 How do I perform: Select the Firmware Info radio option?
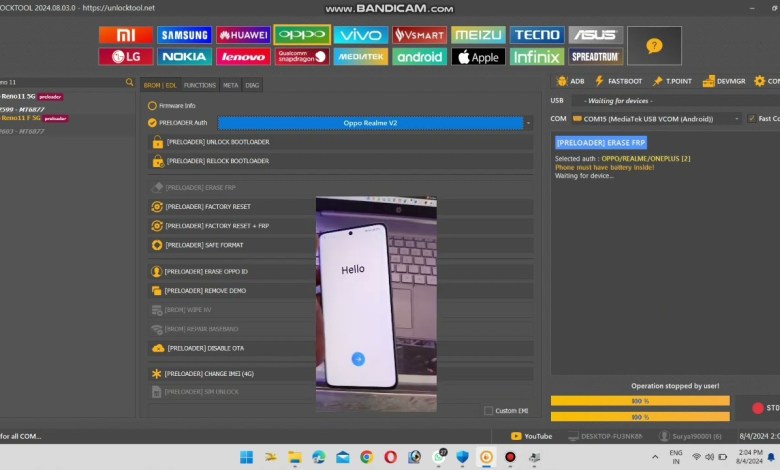click(152, 105)
